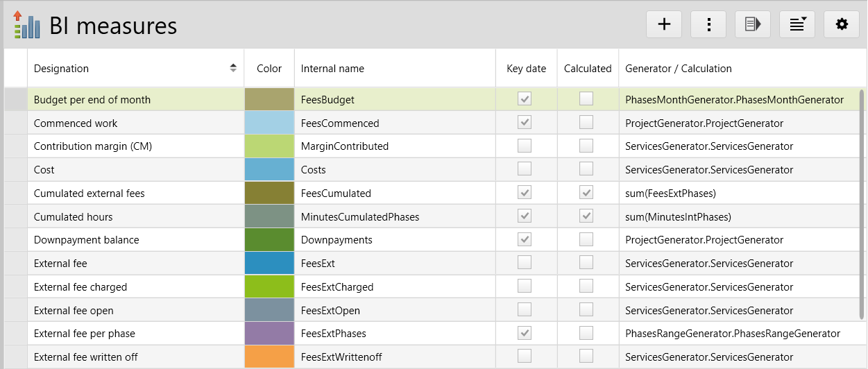Open the settings gear icon

[x=842, y=24]
